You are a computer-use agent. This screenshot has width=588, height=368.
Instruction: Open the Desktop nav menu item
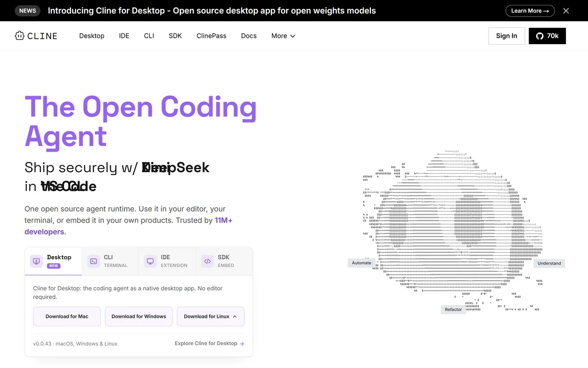coord(92,36)
